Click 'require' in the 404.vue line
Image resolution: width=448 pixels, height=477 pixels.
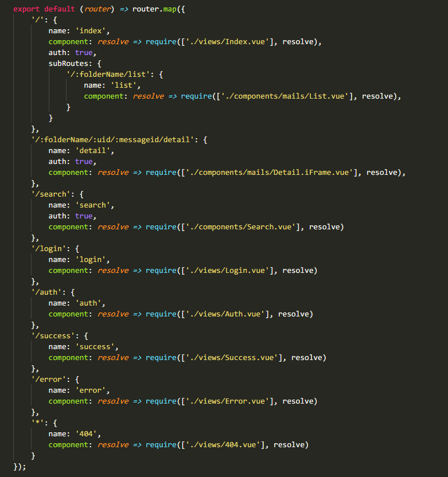161,444
